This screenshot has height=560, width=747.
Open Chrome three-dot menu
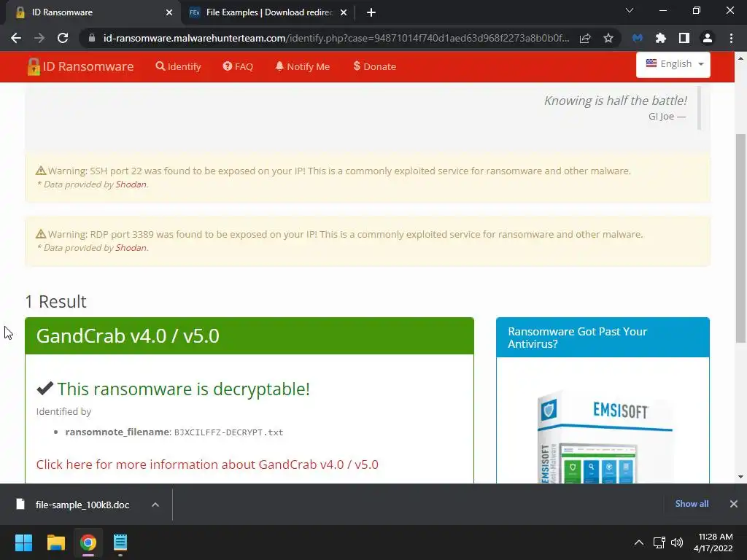[731, 38]
